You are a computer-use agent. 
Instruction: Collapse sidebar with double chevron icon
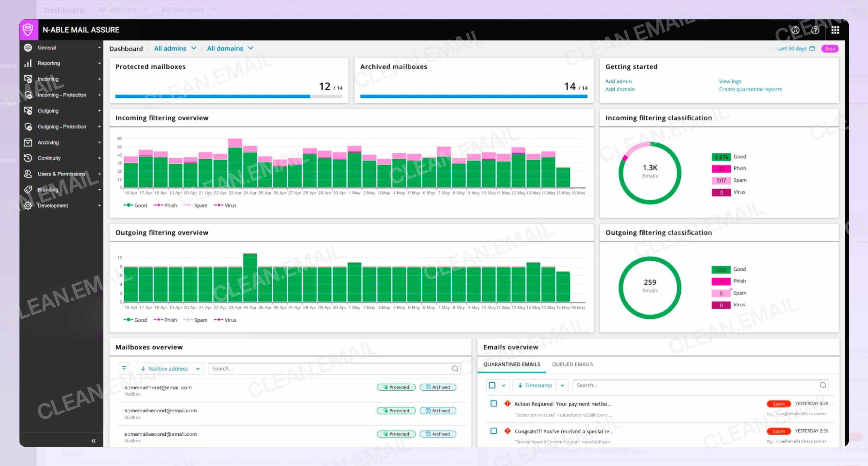pos(93,441)
